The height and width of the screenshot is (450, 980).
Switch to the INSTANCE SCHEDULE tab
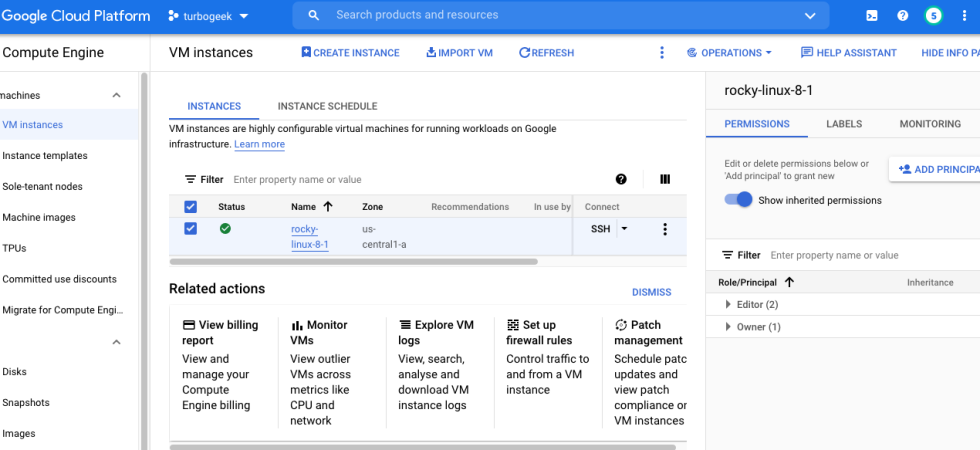click(x=328, y=106)
